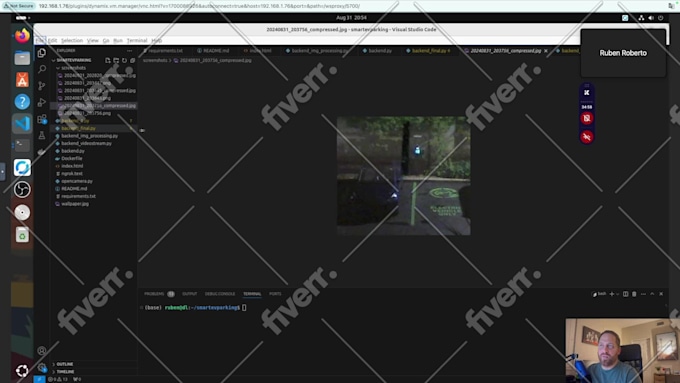Open opencamera.py in the Explorer tree
The width and height of the screenshot is (680, 383).
pyautogui.click(x=93, y=181)
